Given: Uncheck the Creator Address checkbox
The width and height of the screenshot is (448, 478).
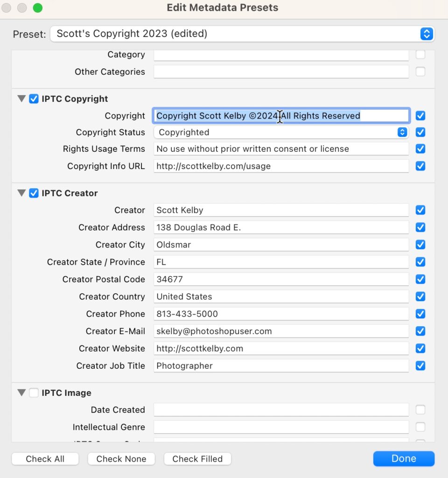Looking at the screenshot, I should [420, 227].
